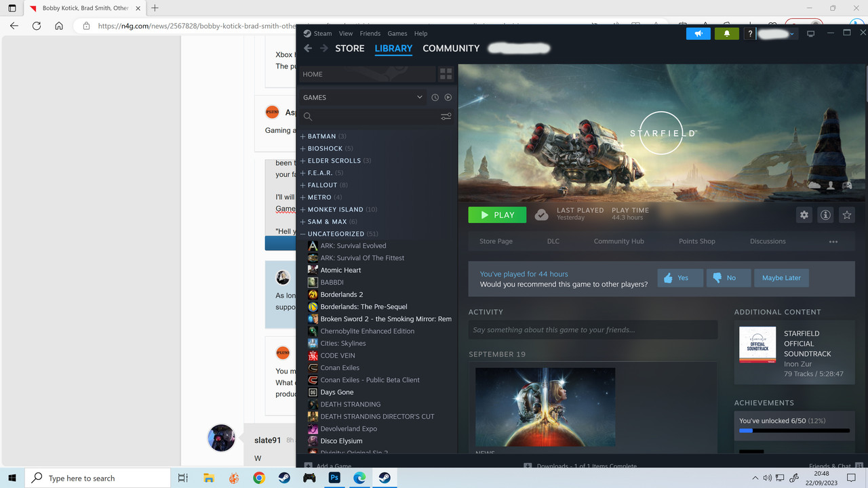This screenshot has width=868, height=488.
Task: Expand the F.E.A.R. collection
Action: pyautogui.click(x=303, y=173)
